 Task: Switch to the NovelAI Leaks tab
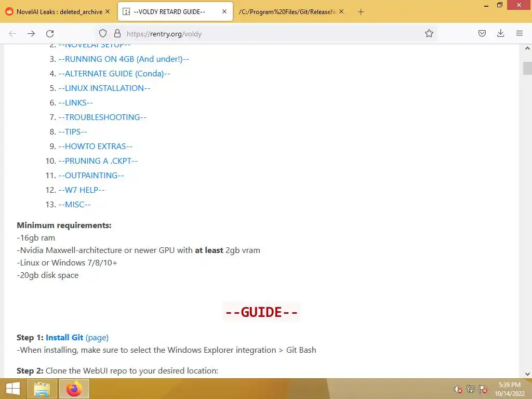(58, 12)
